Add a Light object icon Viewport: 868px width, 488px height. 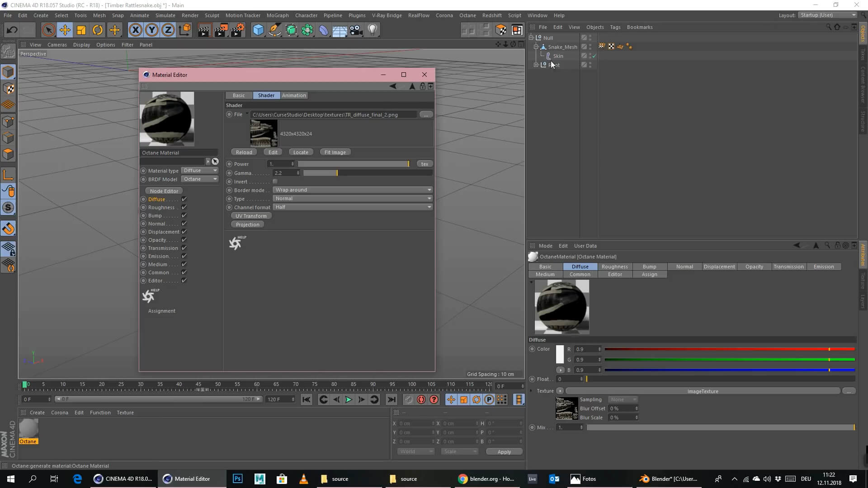[x=372, y=30]
